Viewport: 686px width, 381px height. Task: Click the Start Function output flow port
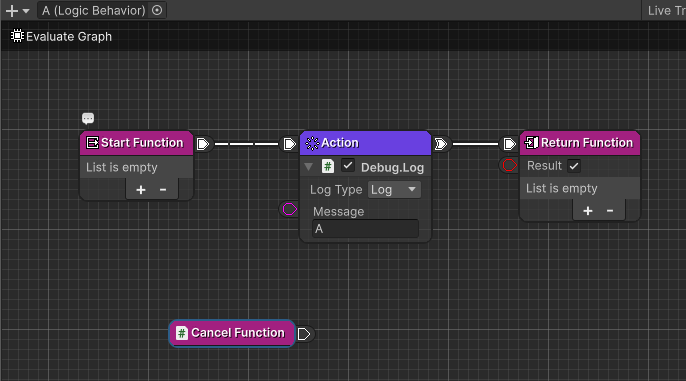click(x=203, y=144)
